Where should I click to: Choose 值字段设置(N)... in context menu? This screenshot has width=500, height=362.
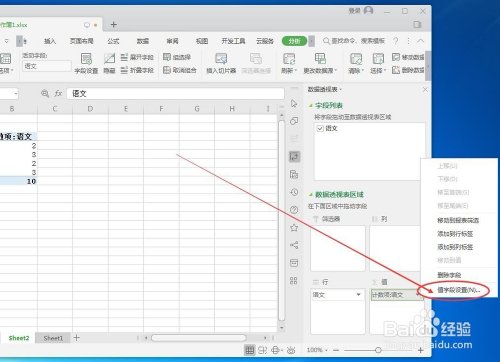click(459, 290)
